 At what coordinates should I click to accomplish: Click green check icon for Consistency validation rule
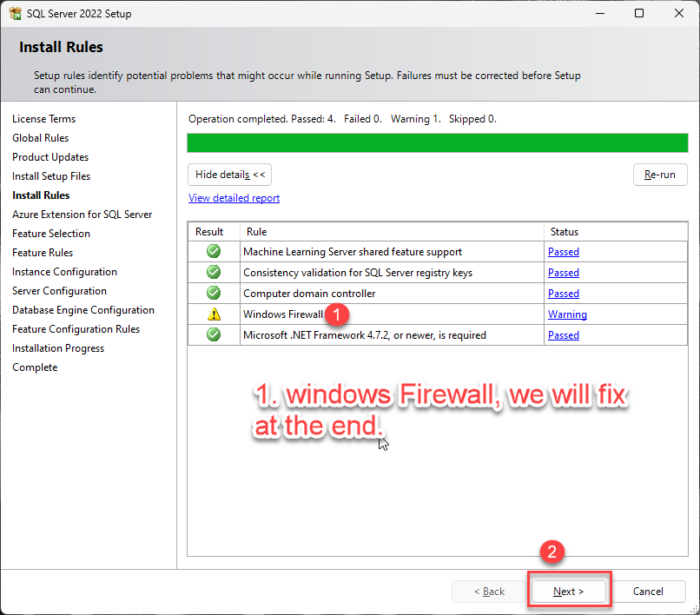(214, 273)
